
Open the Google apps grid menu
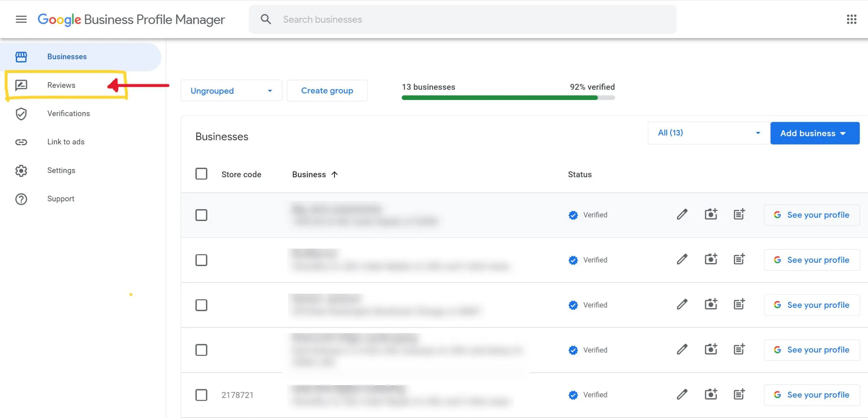tap(852, 19)
